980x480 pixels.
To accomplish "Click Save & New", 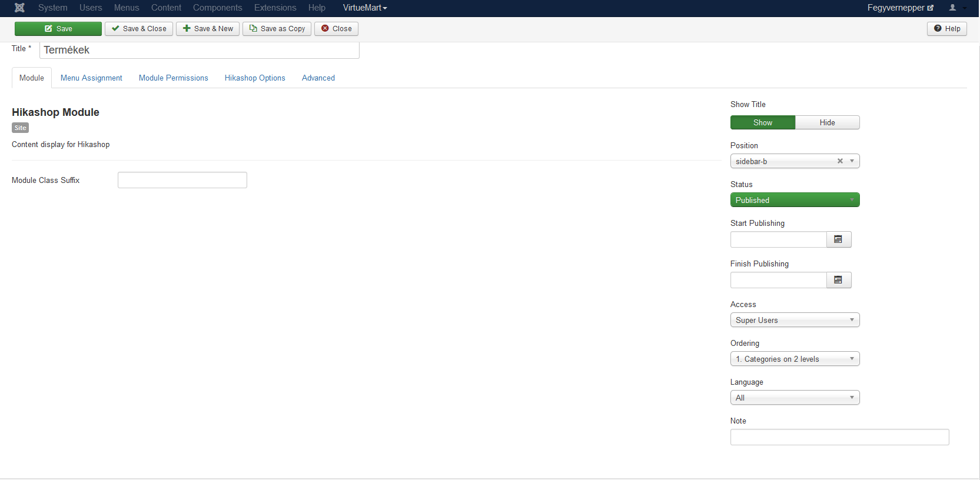I will click(x=208, y=29).
